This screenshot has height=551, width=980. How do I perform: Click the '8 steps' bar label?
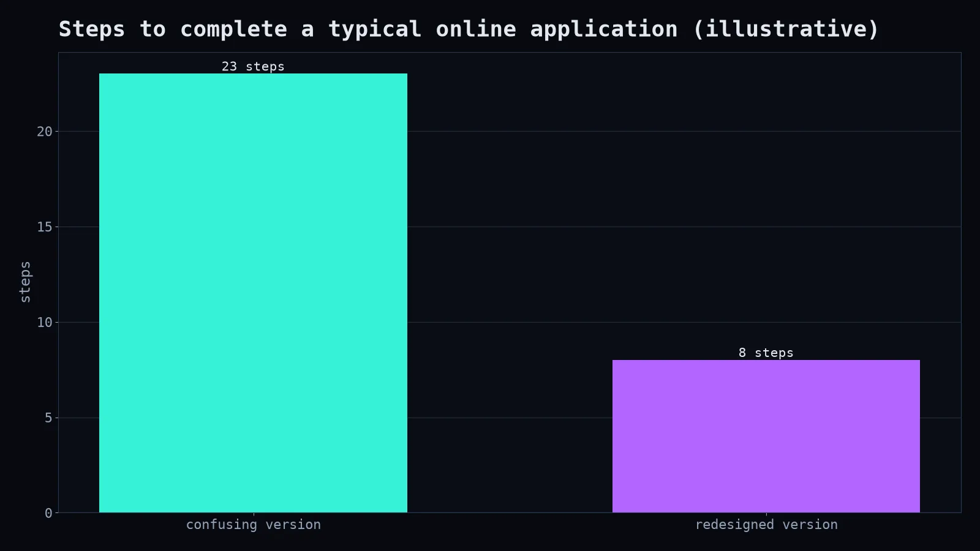[x=766, y=353]
